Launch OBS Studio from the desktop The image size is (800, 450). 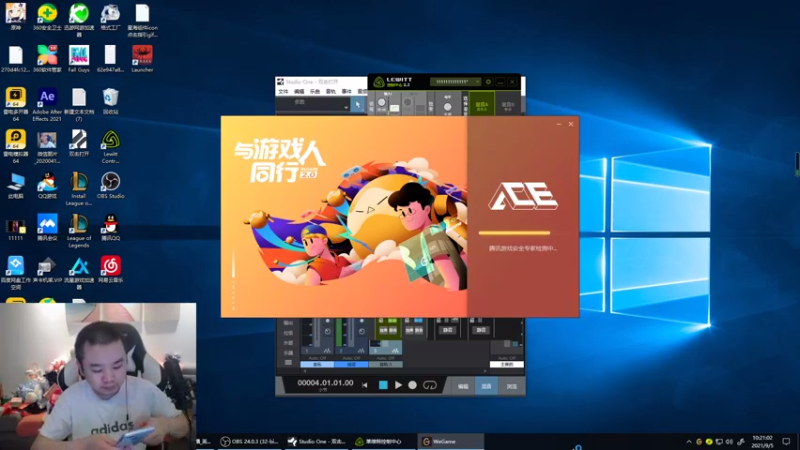click(110, 185)
